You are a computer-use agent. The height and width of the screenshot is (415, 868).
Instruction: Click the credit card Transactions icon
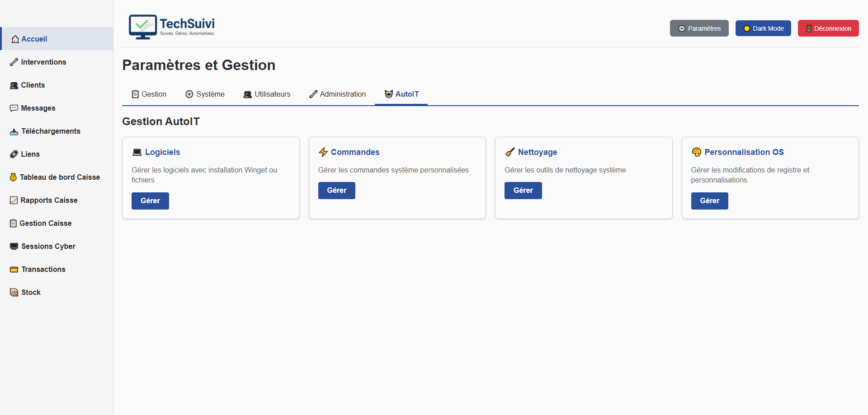click(x=14, y=270)
